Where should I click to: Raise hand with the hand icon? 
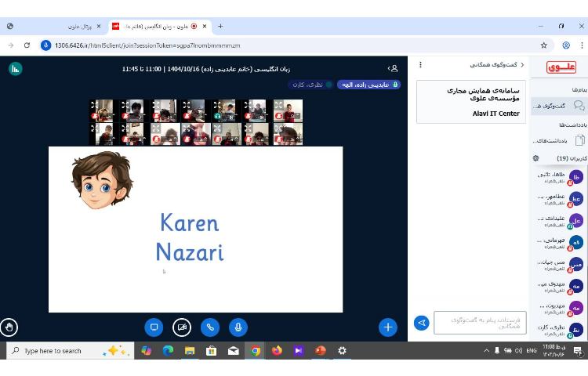(9, 327)
